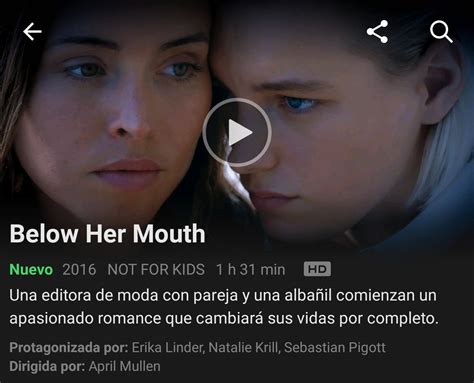
Task: Tap the HD quality badge
Action: coord(317,269)
